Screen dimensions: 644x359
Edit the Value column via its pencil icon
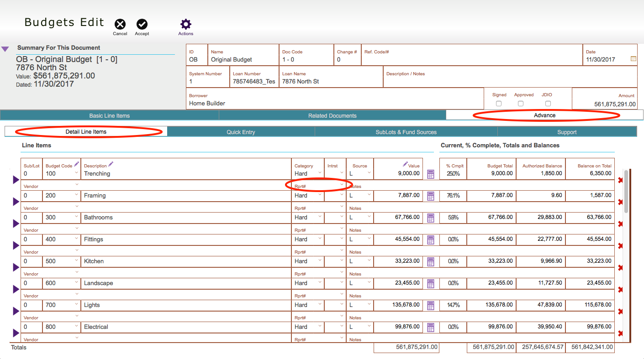click(405, 164)
